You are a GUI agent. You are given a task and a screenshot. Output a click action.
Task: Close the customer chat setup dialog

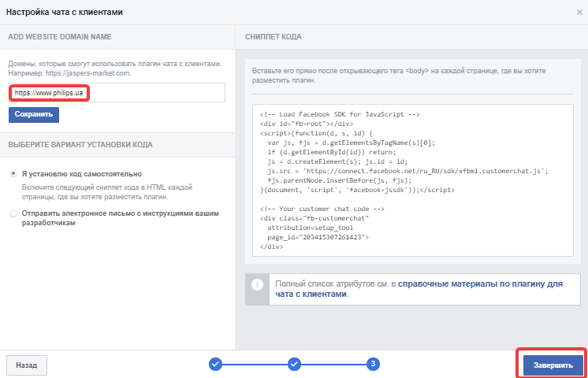click(579, 13)
